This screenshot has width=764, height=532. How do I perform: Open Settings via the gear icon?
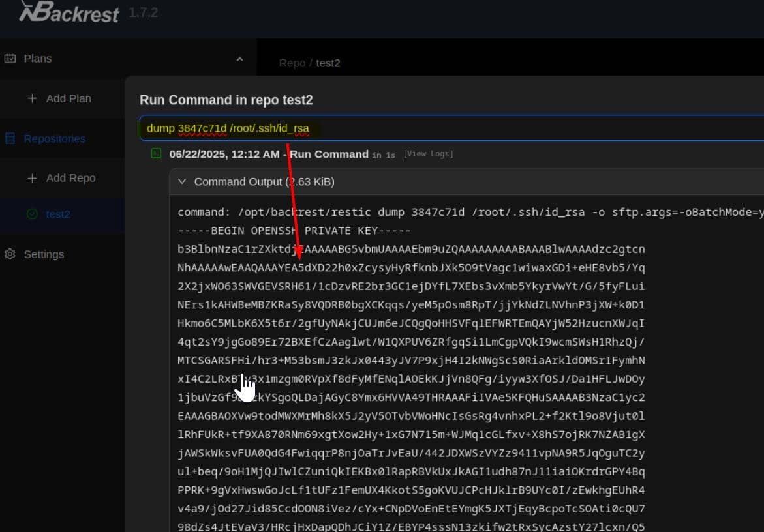click(9, 254)
